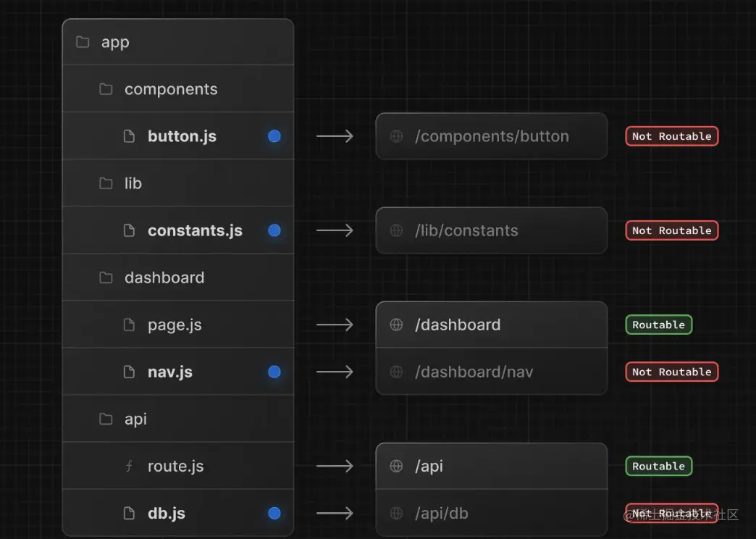Click the file icon beside button.js
The width and height of the screenshot is (756, 539).
coord(129,136)
